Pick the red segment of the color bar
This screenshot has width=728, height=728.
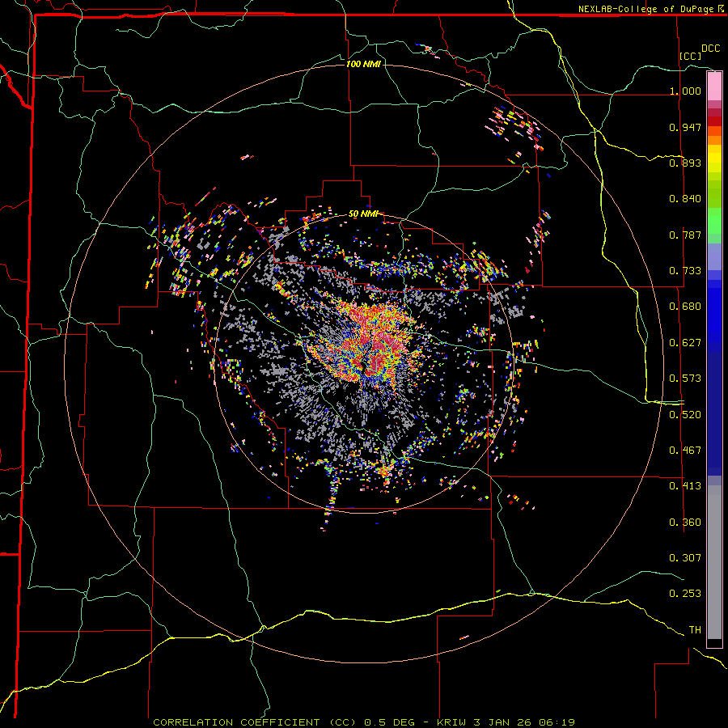tap(714, 121)
